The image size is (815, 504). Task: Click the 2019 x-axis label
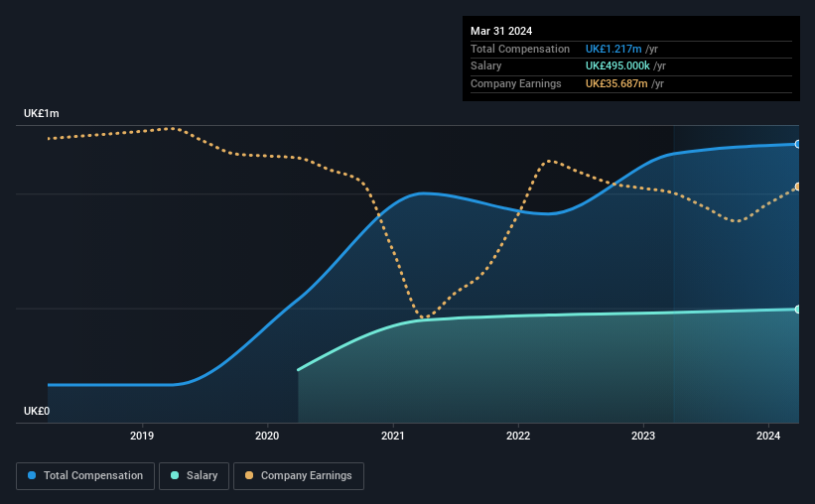tap(142, 436)
